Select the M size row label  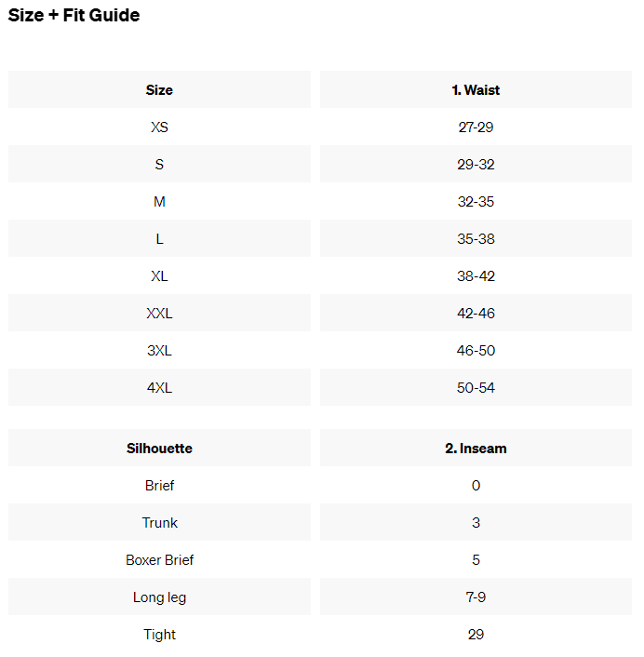point(159,202)
